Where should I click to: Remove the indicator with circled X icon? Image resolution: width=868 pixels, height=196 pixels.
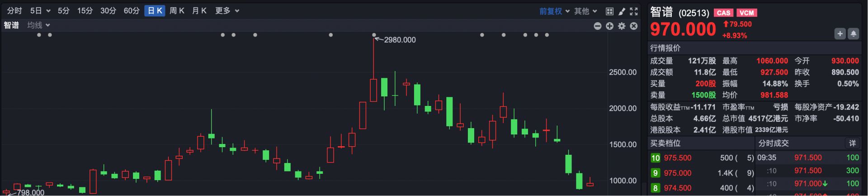click(634, 26)
